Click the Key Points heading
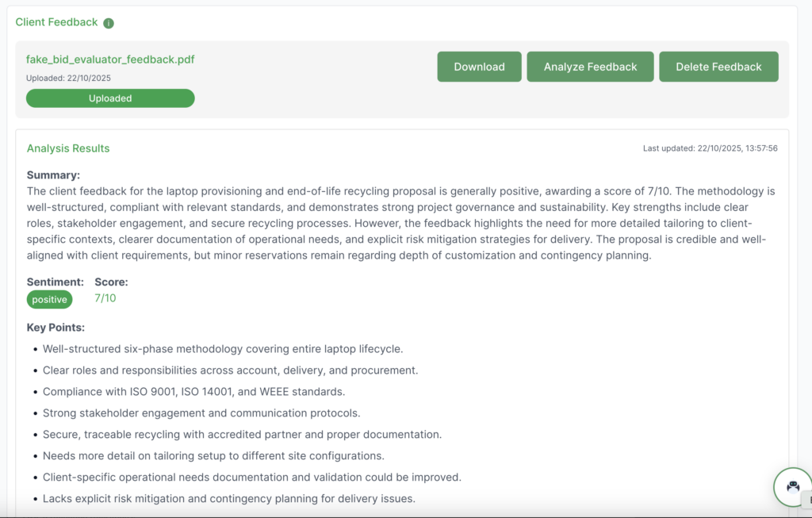This screenshot has width=812, height=518. pos(56,327)
